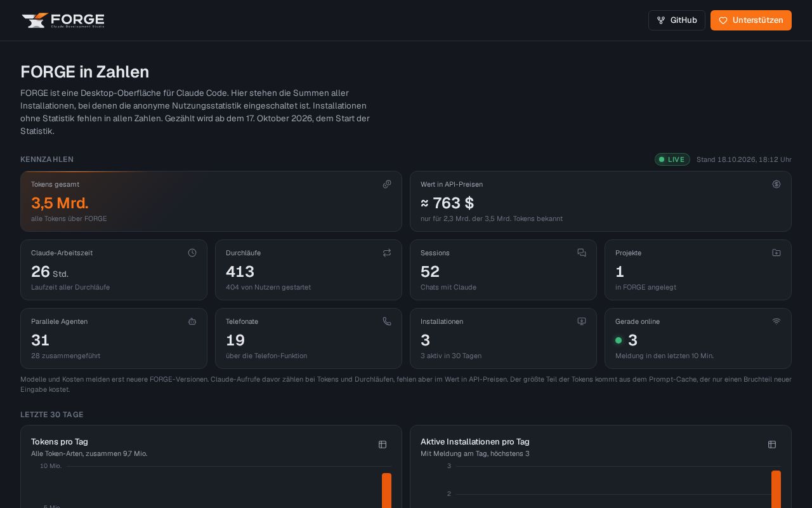
Task: Click the repeat icon on Durchläufe card
Action: [x=387, y=253]
